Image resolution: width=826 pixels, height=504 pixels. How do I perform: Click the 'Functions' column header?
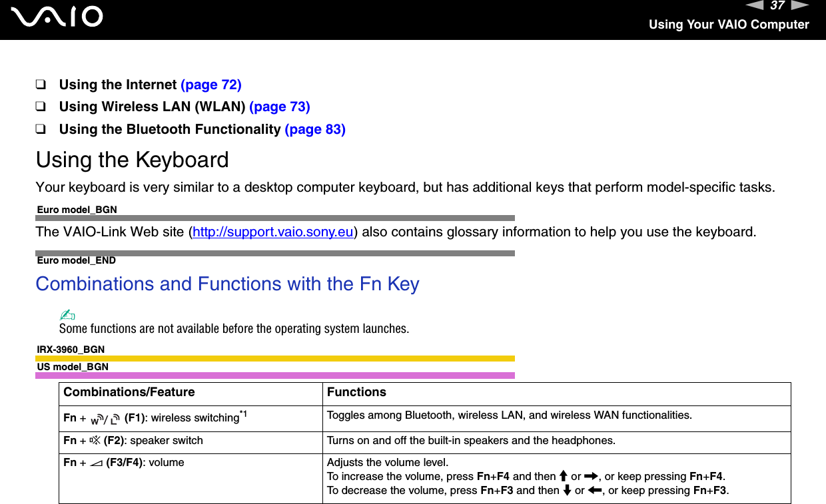356,392
